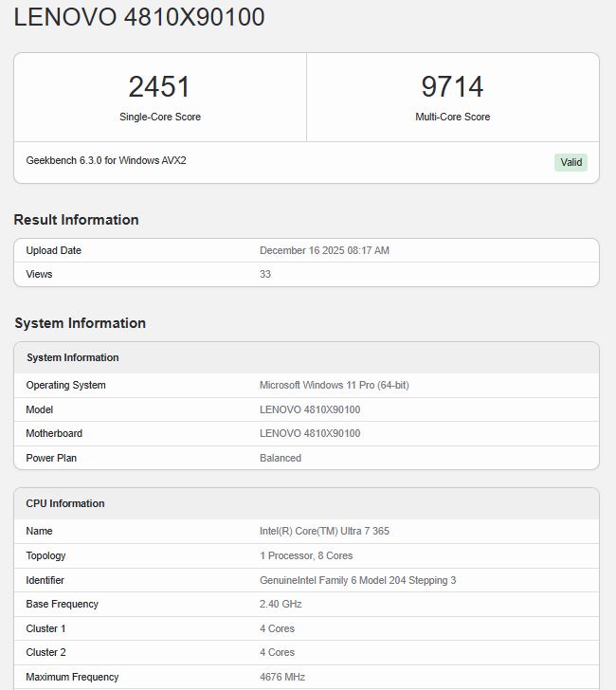Click the Power Plan value Balanced
This screenshot has height=690, width=616.
[281, 459]
